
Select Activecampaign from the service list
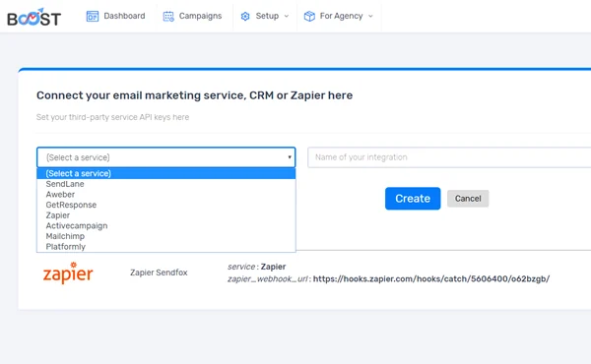pos(166,226)
